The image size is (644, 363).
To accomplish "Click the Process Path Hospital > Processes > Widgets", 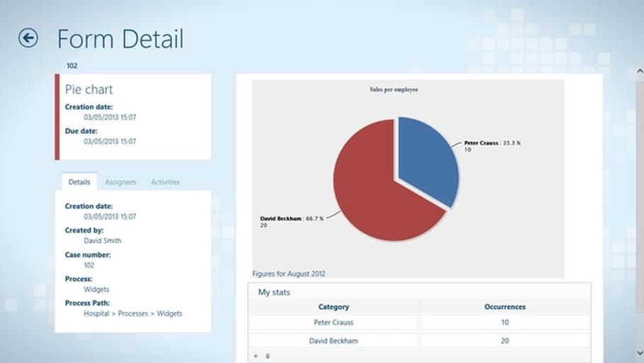I will pos(132,313).
